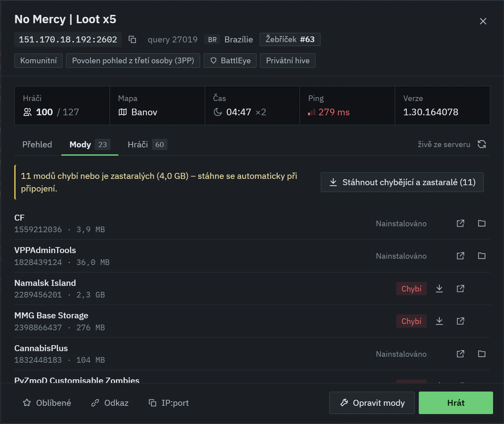The width and height of the screenshot is (504, 424).
Task: Refresh live server data icon
Action: pyautogui.click(x=482, y=144)
